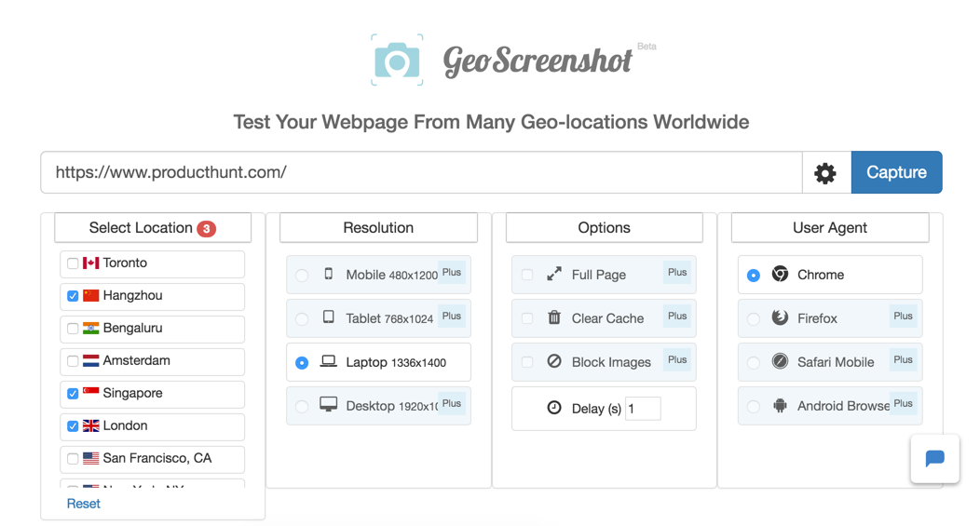Click the Reset link
The image size is (980, 526).
point(83,504)
